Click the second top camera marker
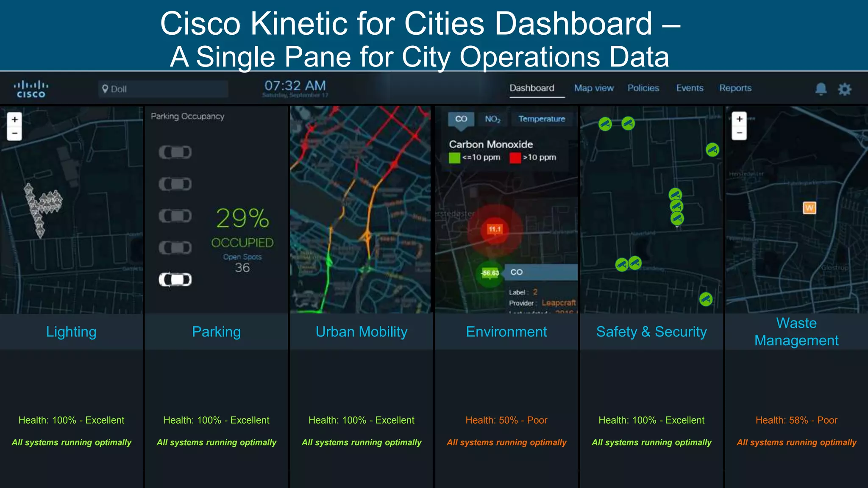Viewport: 868px width, 488px height. click(628, 123)
